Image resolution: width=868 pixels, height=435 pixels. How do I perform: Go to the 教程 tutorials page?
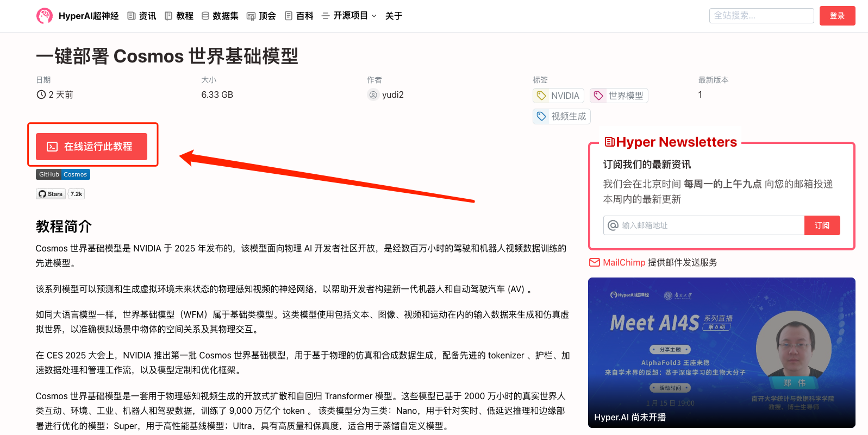coord(179,16)
